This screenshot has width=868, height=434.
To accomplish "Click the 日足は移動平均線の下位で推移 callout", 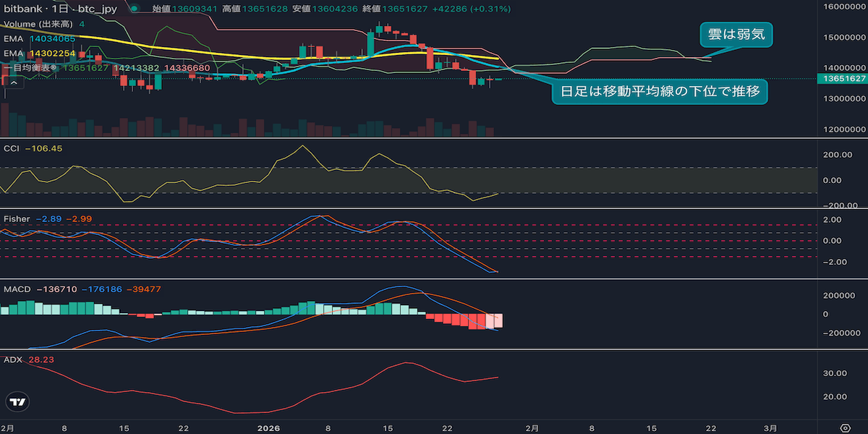I will pyautogui.click(x=659, y=92).
